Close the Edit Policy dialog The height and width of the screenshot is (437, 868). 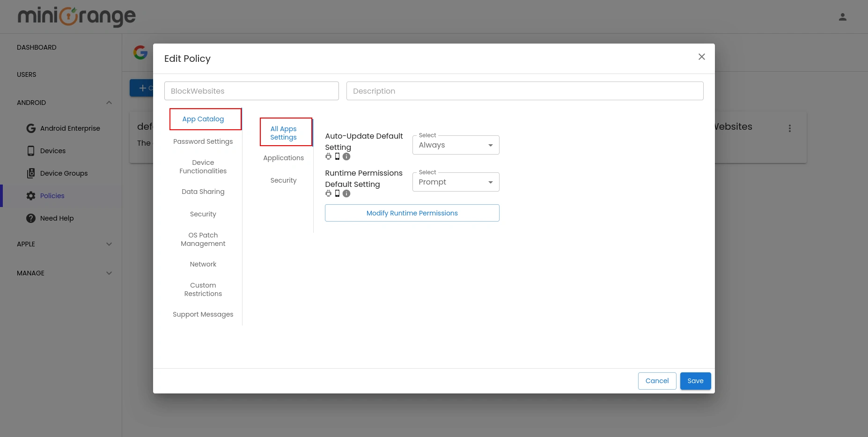(x=701, y=57)
